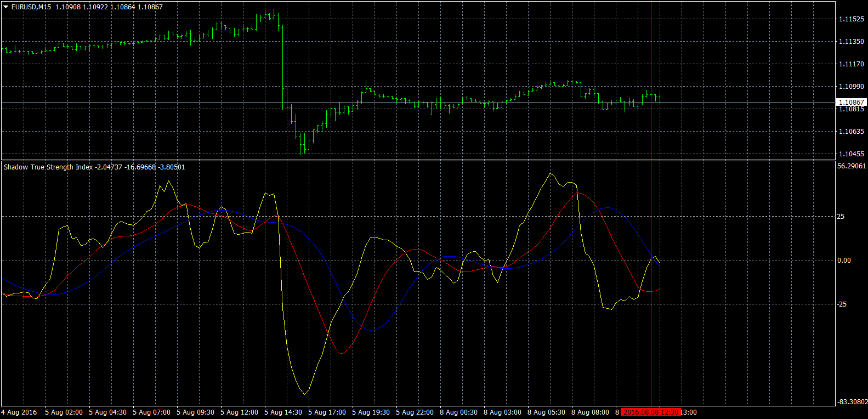Click the 5 Aug 14:30 time label
The height and width of the screenshot is (419, 868).
pyautogui.click(x=283, y=412)
